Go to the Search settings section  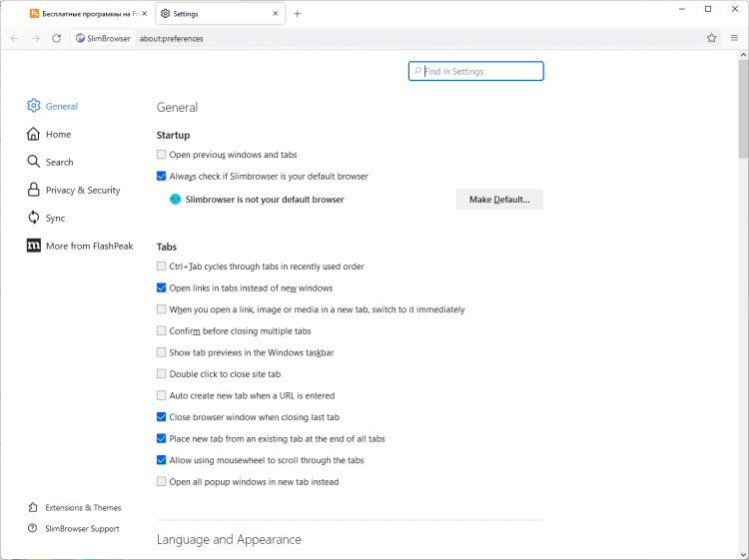pyautogui.click(x=59, y=162)
